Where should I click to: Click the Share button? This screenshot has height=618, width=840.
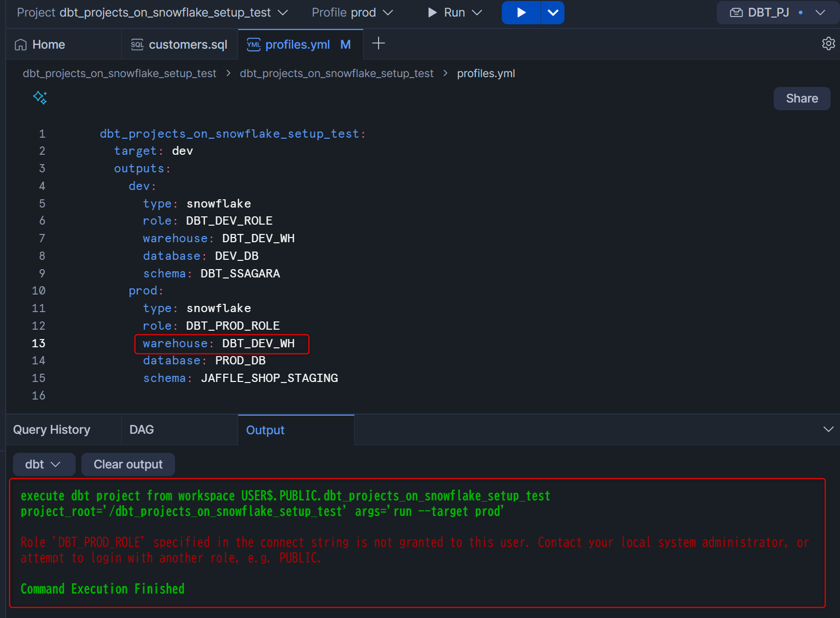pos(802,98)
